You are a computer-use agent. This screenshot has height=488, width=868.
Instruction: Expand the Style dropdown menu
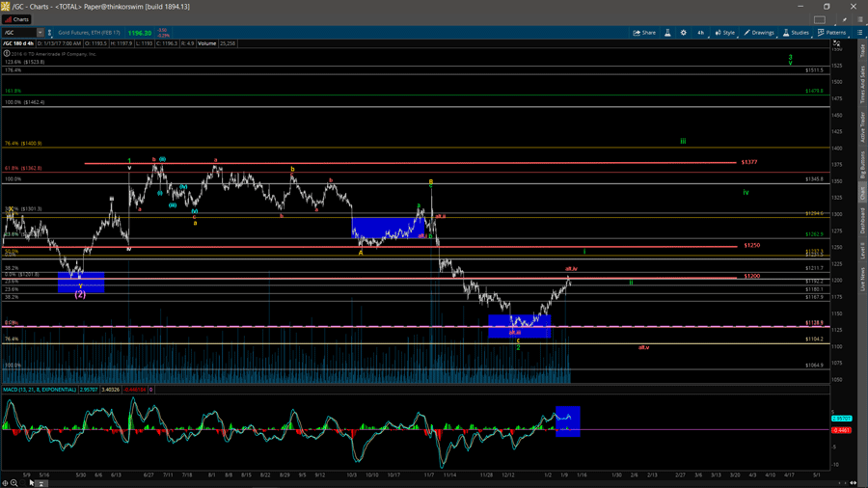[x=724, y=33]
